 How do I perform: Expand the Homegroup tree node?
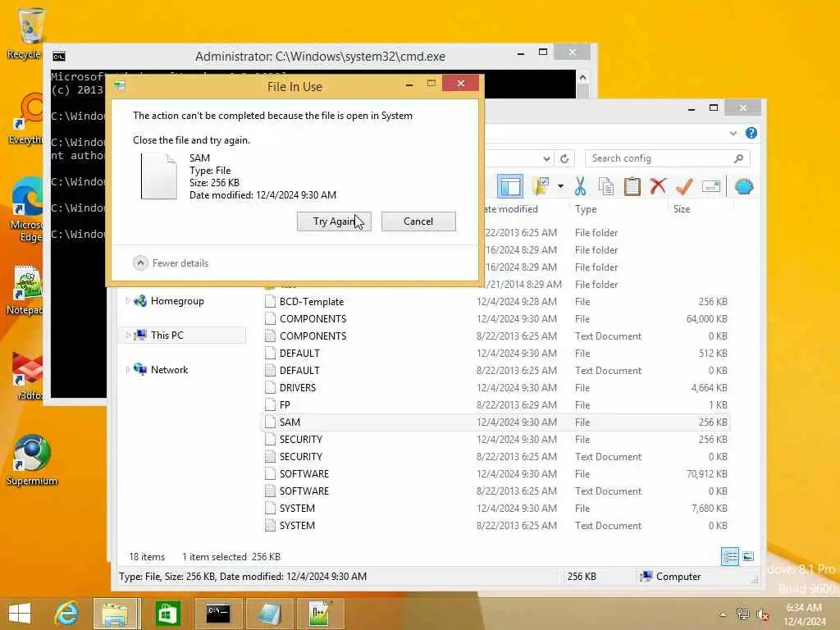click(127, 301)
